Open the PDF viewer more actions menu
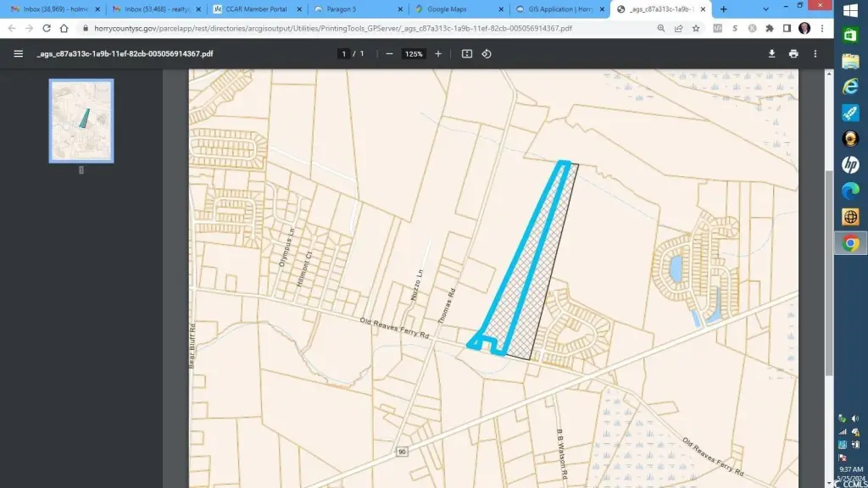Screen dimensions: 868x488 pyautogui.click(x=815, y=53)
